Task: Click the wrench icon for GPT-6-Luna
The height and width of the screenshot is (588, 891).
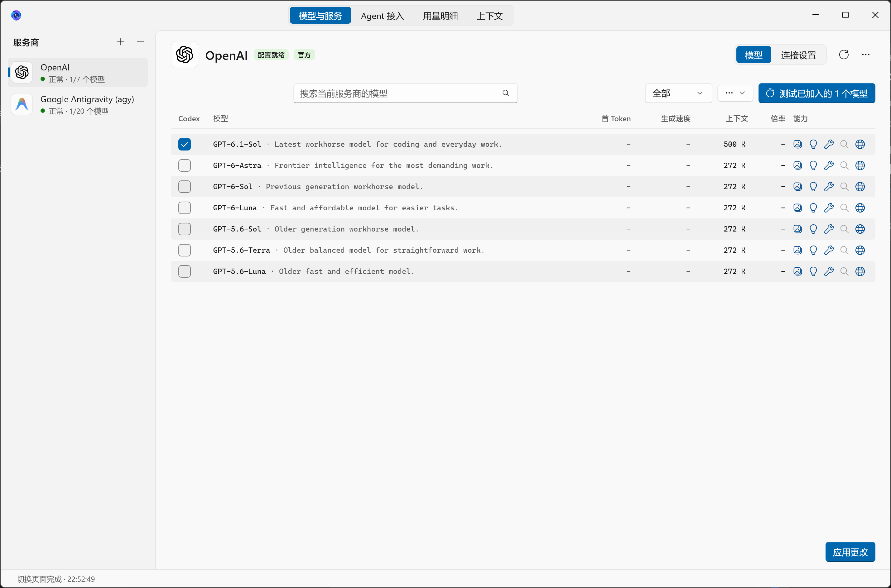Action: pos(829,208)
